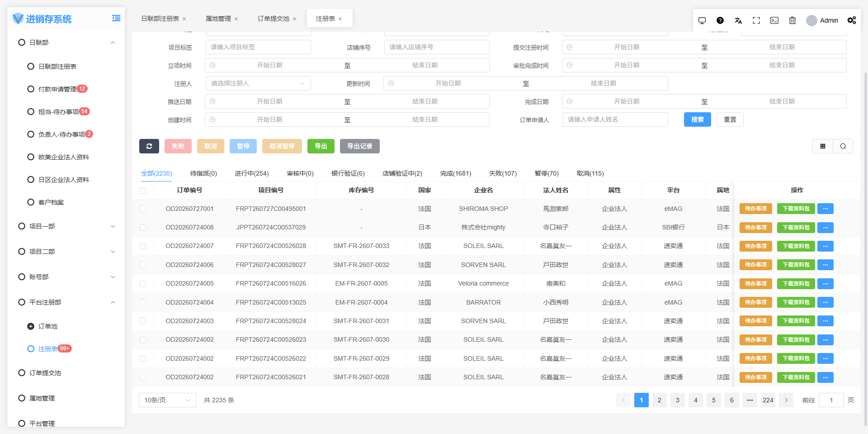Viewport: 868px width, 434px height.
Task: Check the row for order OD20260727001
Action: coord(143,209)
